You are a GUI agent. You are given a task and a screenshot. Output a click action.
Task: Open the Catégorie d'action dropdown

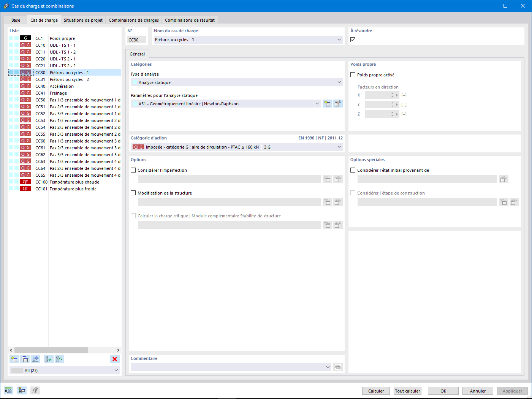[339, 147]
